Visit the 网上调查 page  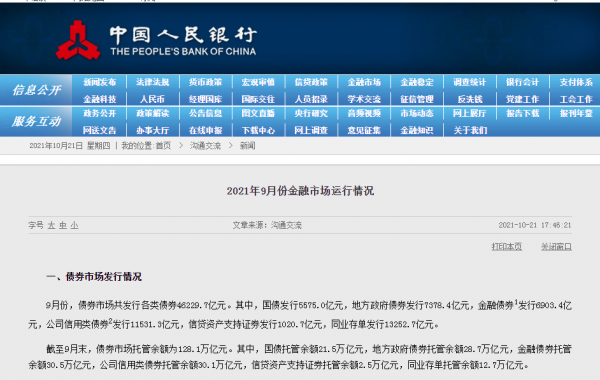(311, 130)
